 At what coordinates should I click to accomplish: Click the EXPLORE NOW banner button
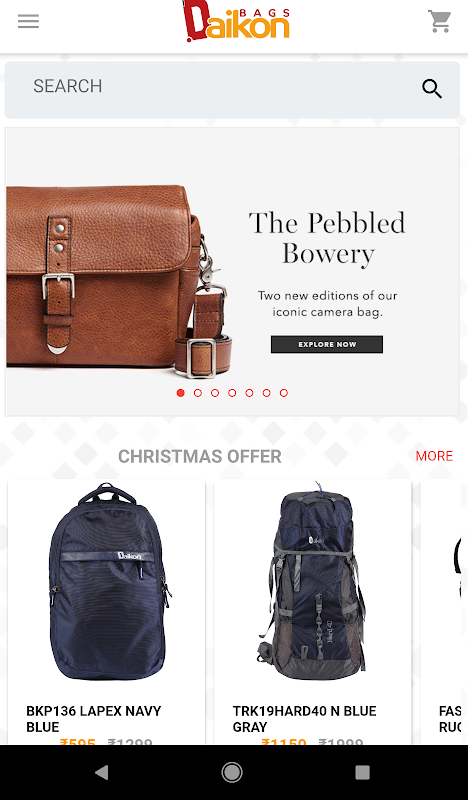tap(327, 344)
